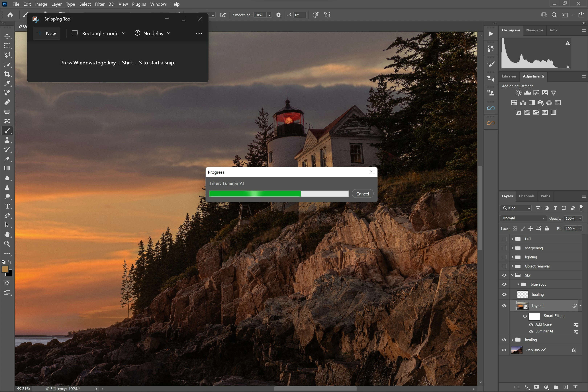Open the Filter menu
This screenshot has height=392, width=588.
[x=99, y=4]
